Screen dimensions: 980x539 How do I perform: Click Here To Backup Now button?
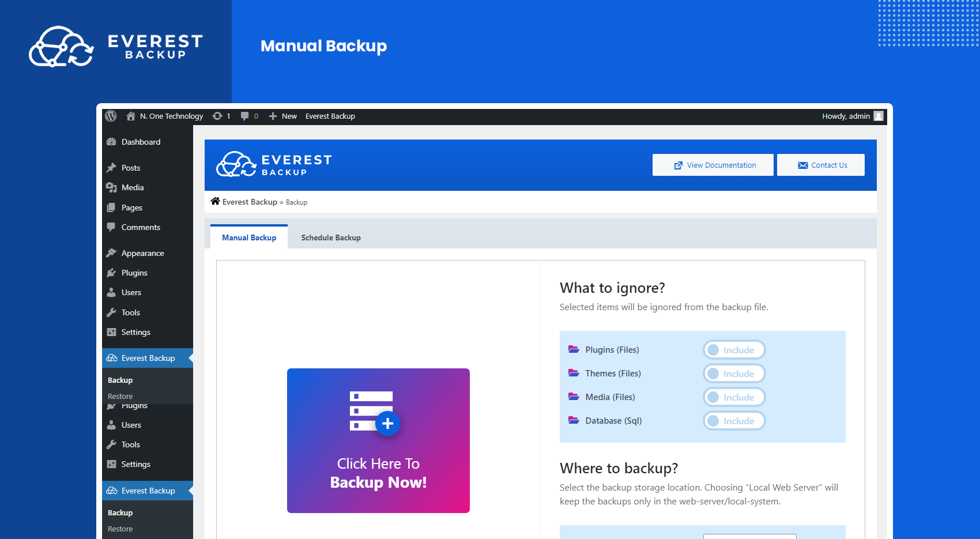(378, 440)
